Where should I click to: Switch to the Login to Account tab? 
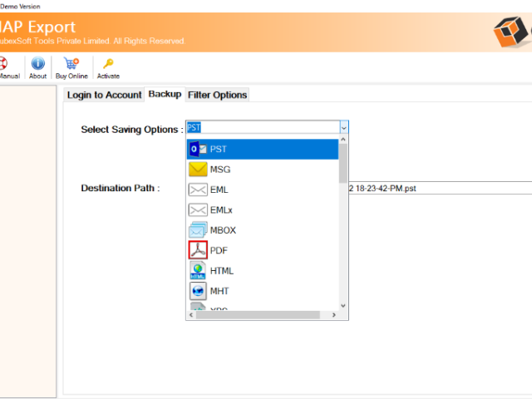104,95
